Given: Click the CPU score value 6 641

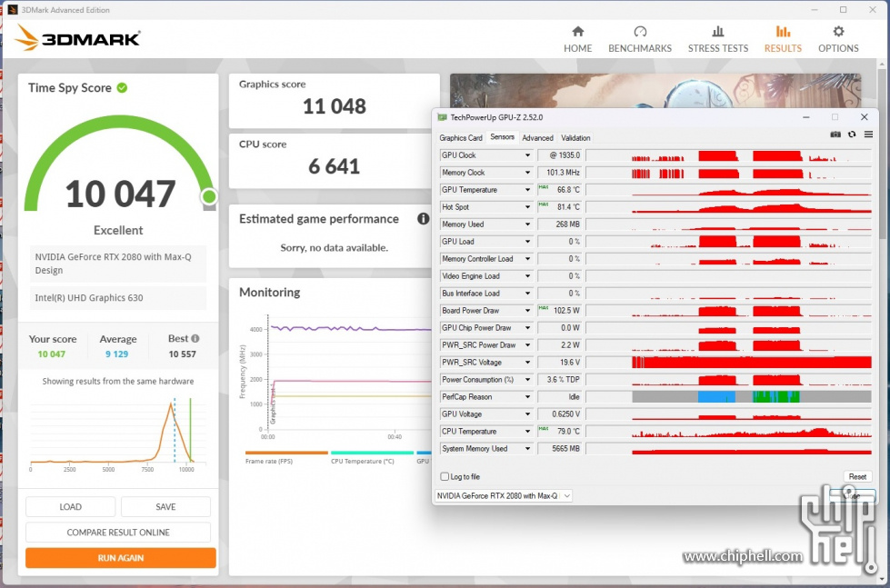Looking at the screenshot, I should 335,166.
